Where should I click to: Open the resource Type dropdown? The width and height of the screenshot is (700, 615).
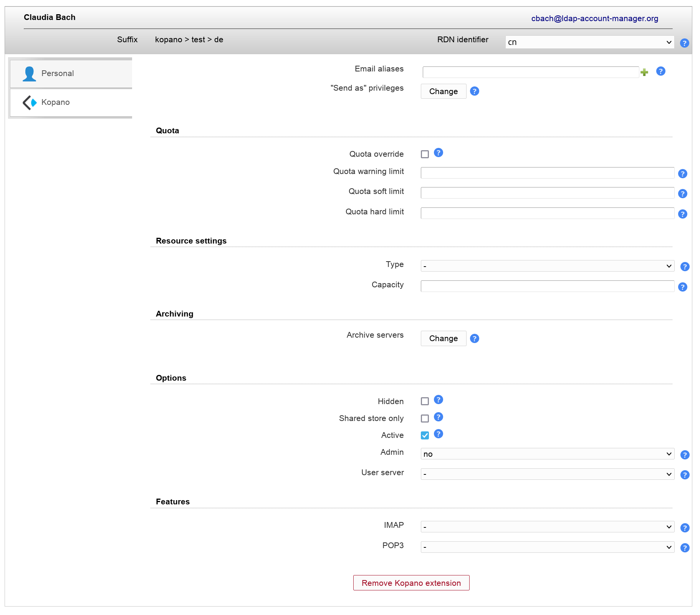pyautogui.click(x=547, y=266)
